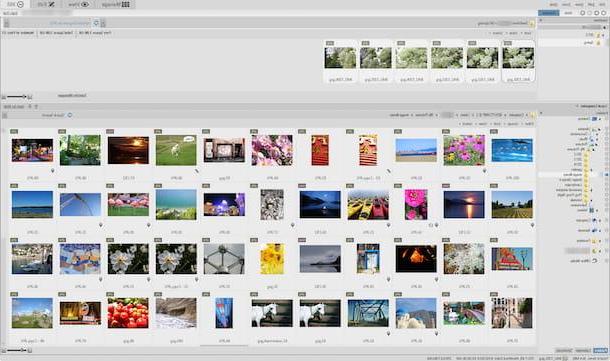This screenshot has width=610, height=361.
Task: Click the refresh icon beside Quick Search
Action: [70, 115]
